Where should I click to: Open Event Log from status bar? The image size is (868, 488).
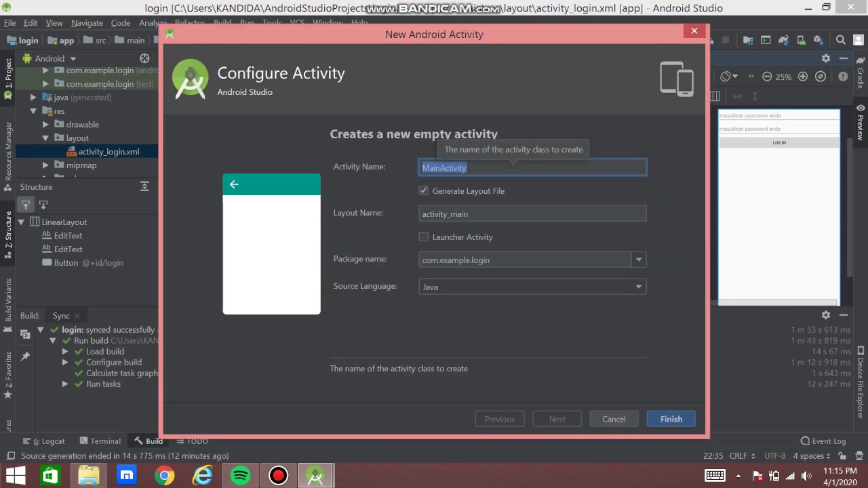pyautogui.click(x=823, y=441)
